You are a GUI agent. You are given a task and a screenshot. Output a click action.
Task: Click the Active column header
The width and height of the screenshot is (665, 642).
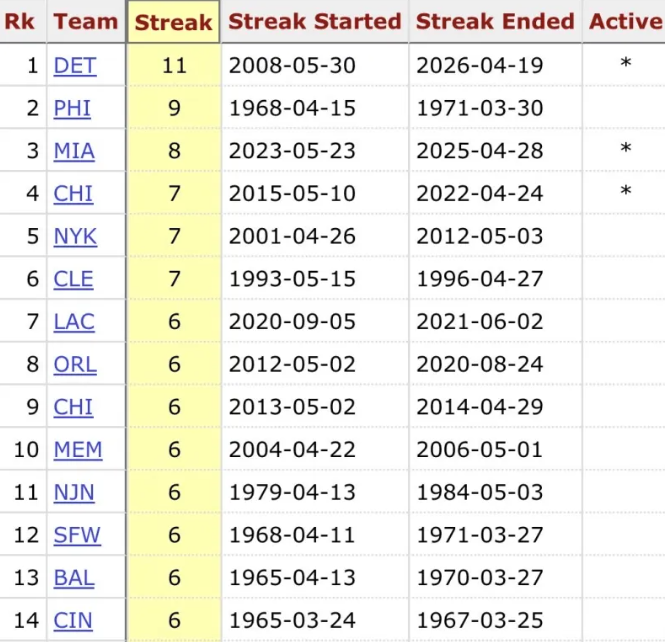625,22
